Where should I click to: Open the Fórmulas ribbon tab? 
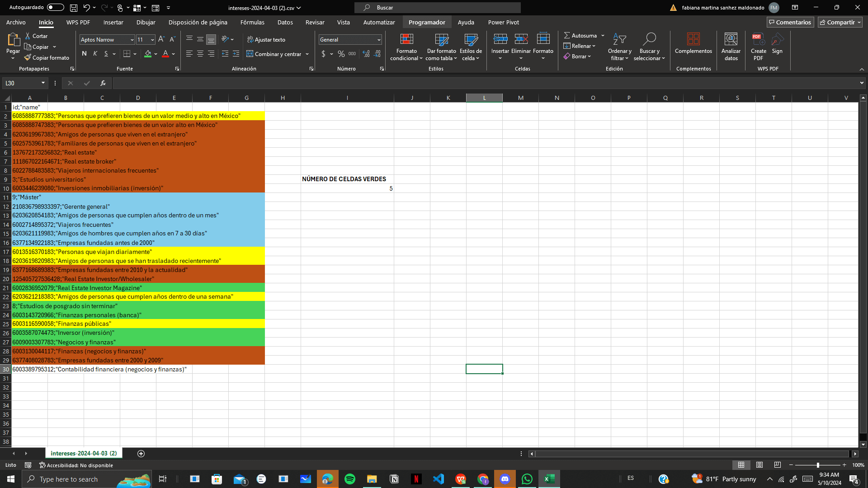252,22
